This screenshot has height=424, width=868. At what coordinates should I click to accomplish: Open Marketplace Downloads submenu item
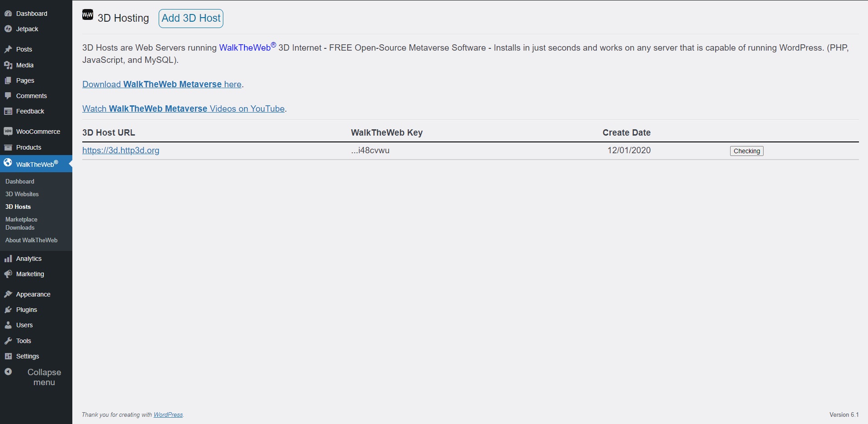21,223
